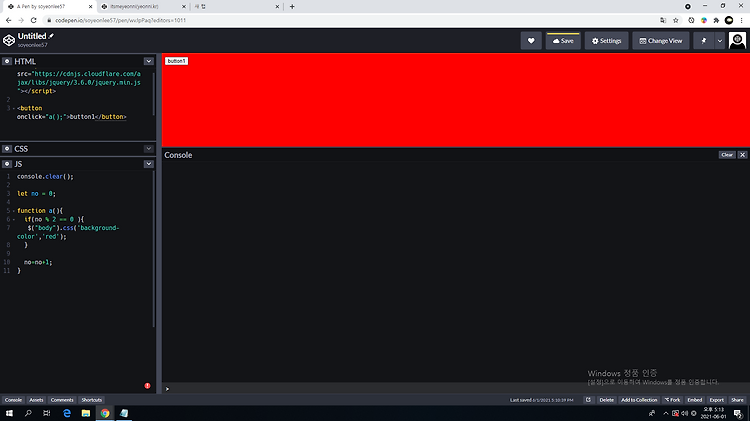Fork this pen
Screen dimensions: 750x421
(x=673, y=400)
